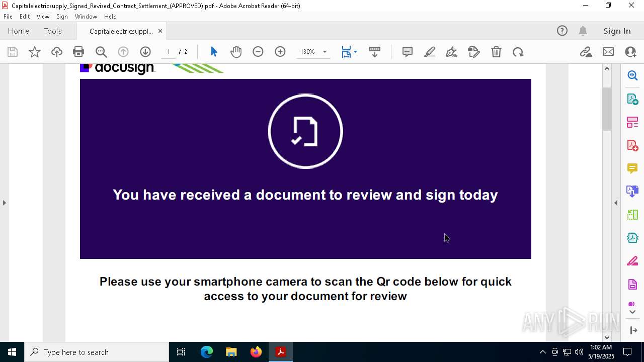Open the View menu
This screenshot has height=362, width=644.
pyautogui.click(x=43, y=17)
